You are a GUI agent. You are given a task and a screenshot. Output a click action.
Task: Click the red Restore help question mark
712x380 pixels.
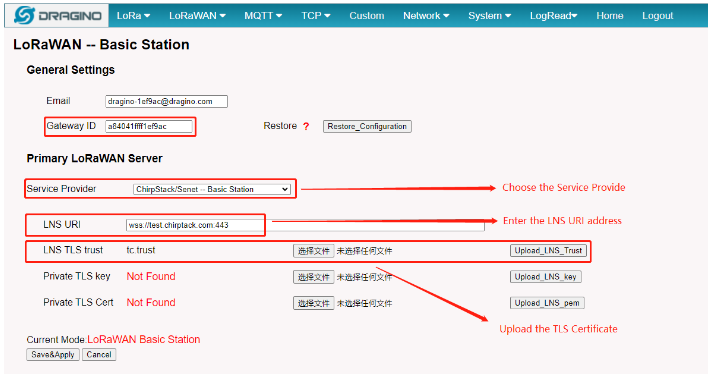tap(306, 126)
